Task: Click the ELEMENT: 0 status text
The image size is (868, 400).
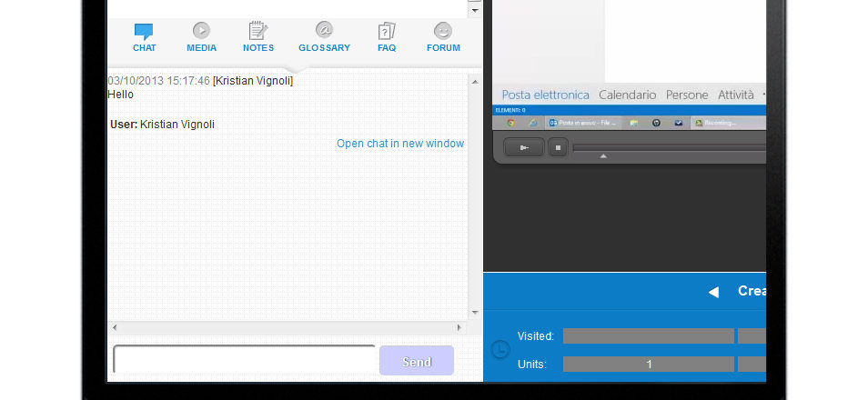Action: [x=510, y=110]
